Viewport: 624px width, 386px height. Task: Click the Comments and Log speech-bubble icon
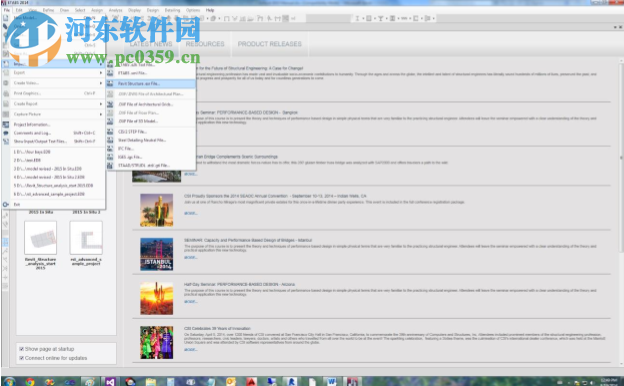tap(6, 133)
